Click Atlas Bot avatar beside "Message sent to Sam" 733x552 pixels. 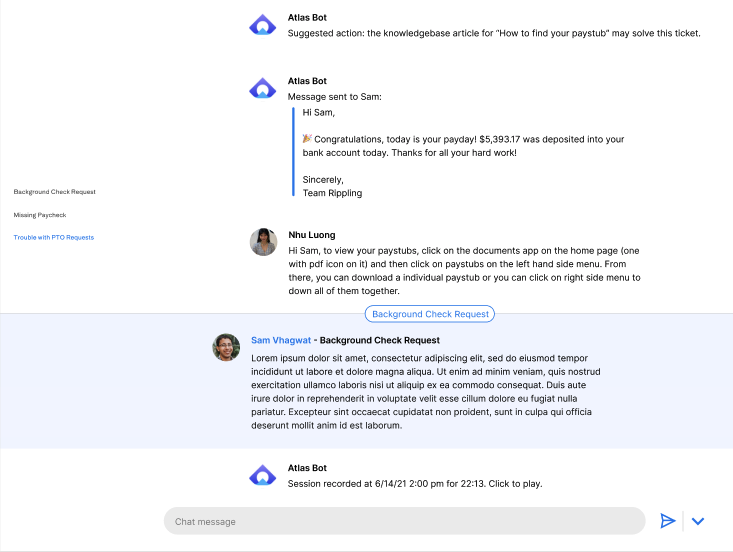pos(262,89)
